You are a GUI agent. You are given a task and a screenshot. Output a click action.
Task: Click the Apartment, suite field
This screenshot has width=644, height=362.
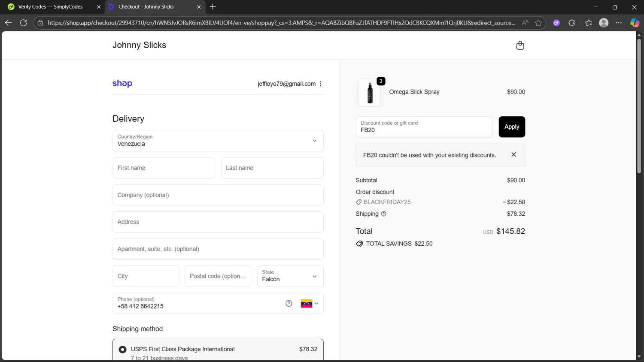click(218, 249)
